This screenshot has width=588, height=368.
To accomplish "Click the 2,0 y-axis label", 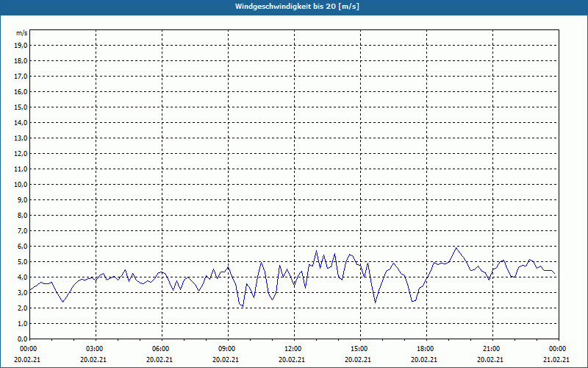I will (22, 308).
